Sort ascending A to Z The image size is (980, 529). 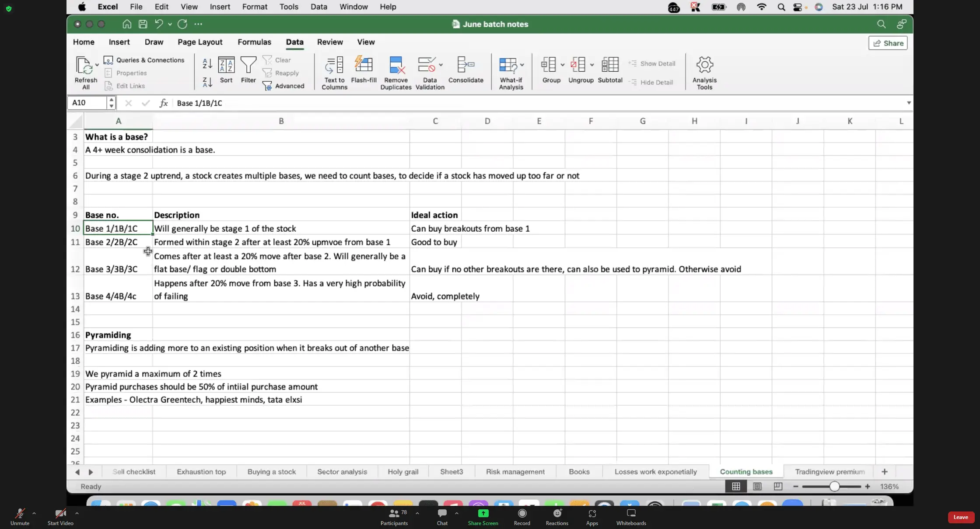pyautogui.click(x=207, y=64)
